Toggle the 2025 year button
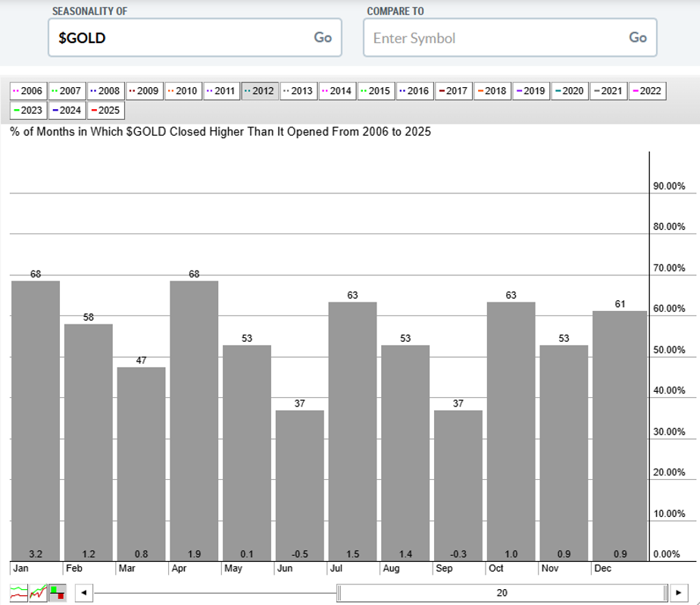Image resolution: width=700 pixels, height=605 pixels. point(105,111)
